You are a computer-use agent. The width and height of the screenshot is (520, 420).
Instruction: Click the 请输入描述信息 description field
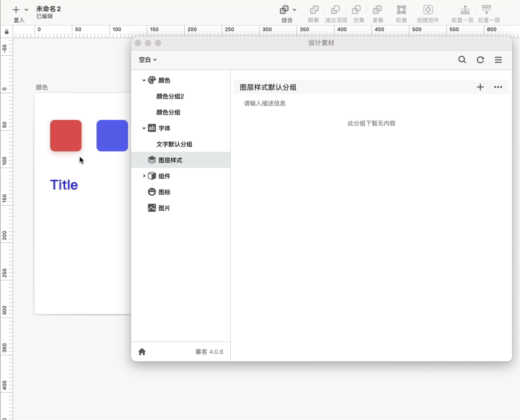click(x=265, y=104)
